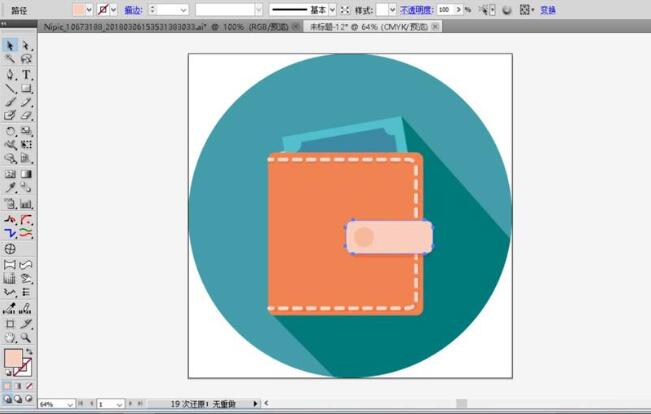Click the fill color swatch in toolbox
651x414 pixels.
tap(13, 358)
